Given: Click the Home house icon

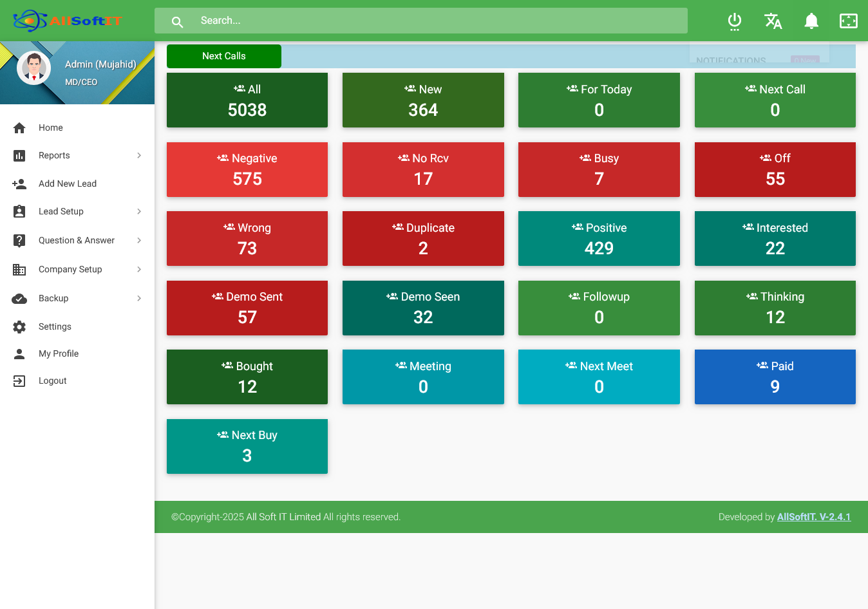Looking at the screenshot, I should point(19,128).
